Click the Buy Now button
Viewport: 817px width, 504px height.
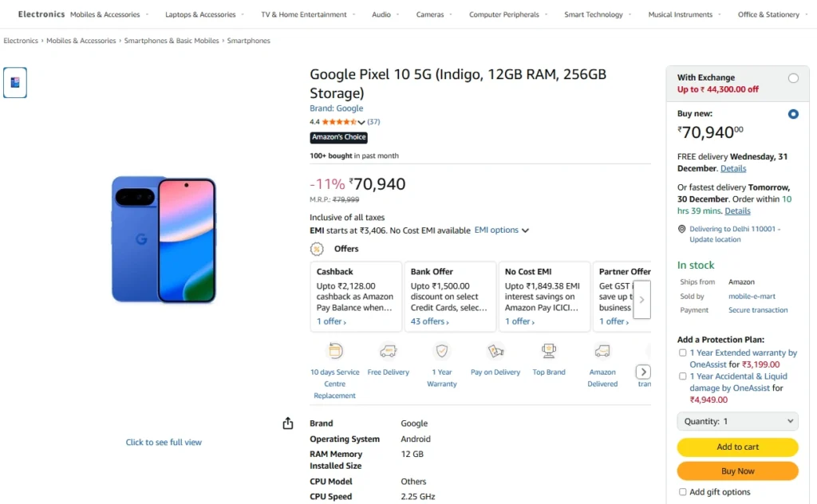(x=737, y=471)
